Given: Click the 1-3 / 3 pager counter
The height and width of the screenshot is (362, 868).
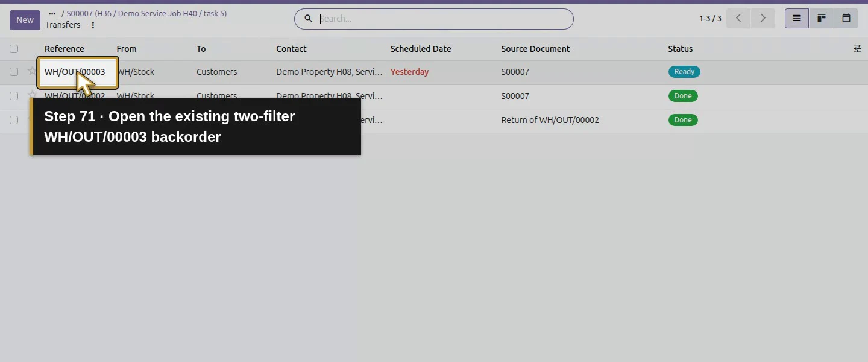Looking at the screenshot, I should [x=710, y=19].
